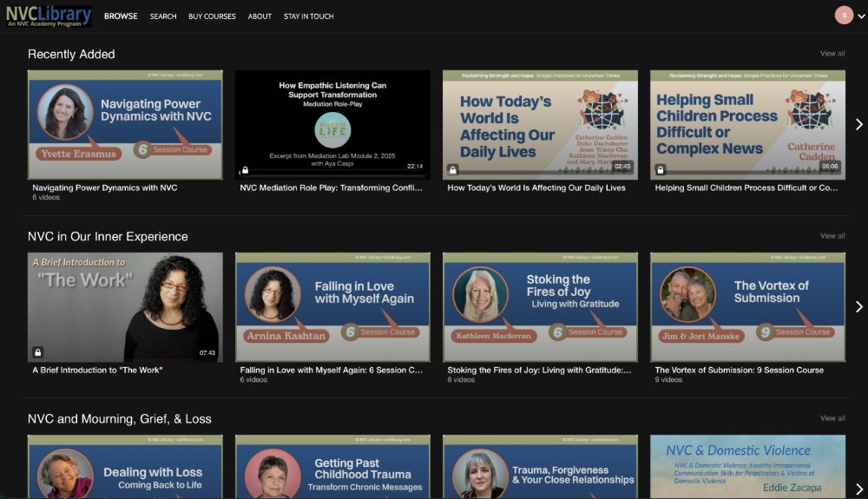Click lock icon on How Today's World video
The image size is (868, 499).
coord(453,170)
